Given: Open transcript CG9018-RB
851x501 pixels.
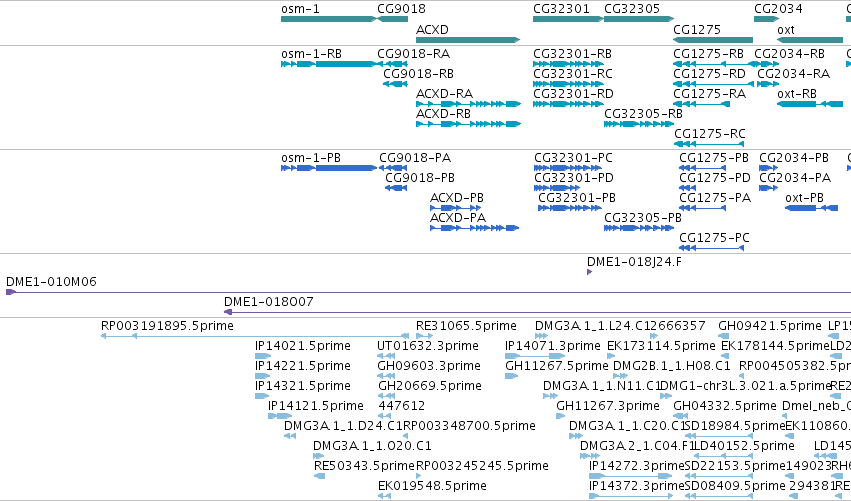Looking at the screenshot, I should pyautogui.click(x=395, y=84).
